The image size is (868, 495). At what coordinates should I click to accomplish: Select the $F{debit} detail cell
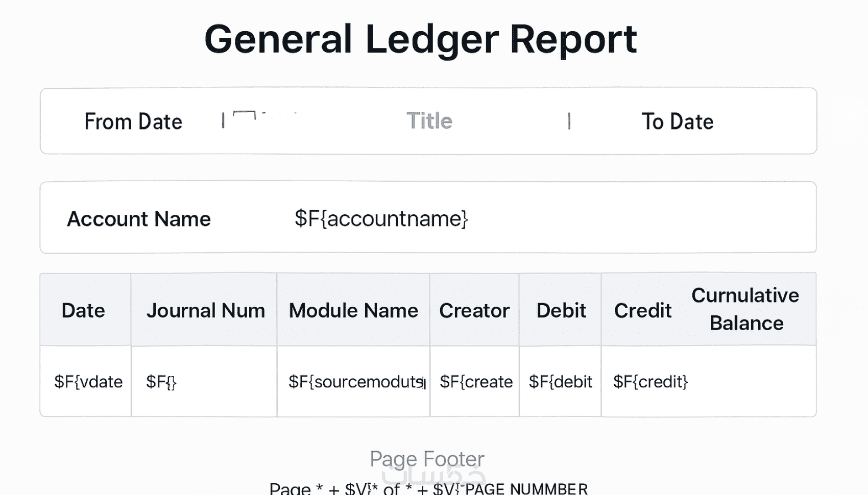pos(560,382)
